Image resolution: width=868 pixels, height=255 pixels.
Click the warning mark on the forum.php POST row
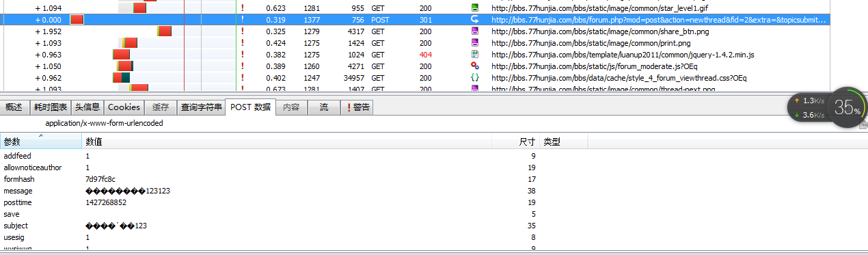tap(242, 20)
